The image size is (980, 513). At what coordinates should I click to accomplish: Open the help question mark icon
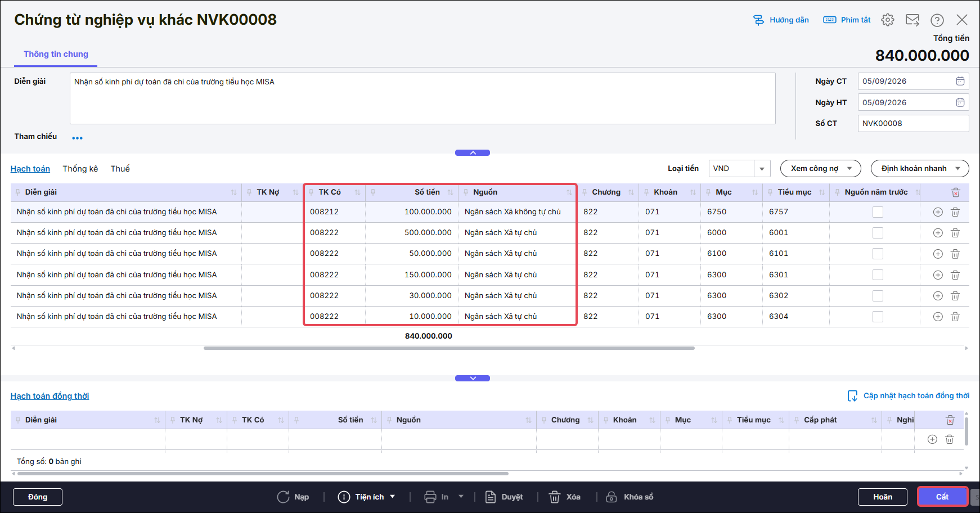[937, 20]
